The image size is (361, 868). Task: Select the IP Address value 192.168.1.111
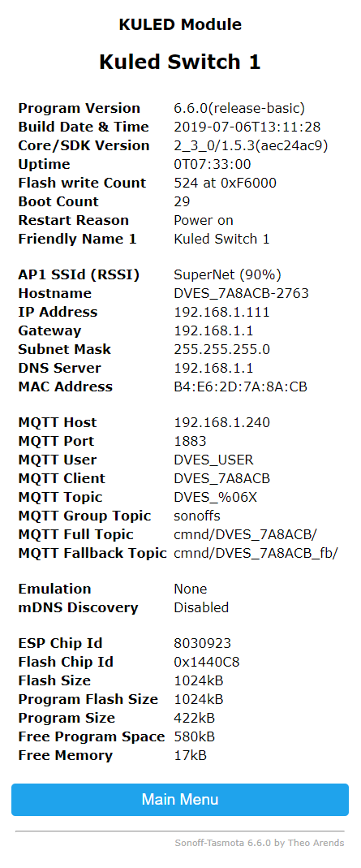221,312
